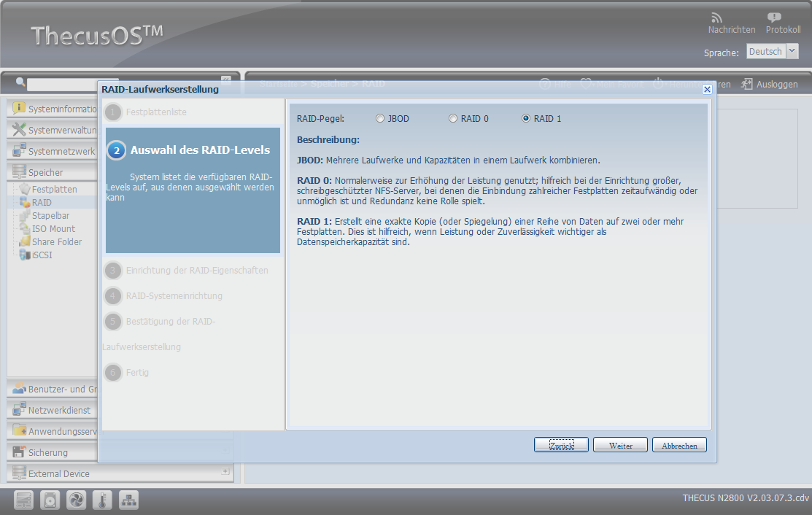The image size is (812, 515).
Task: Select the RAID 1 radio option
Action: (x=526, y=118)
